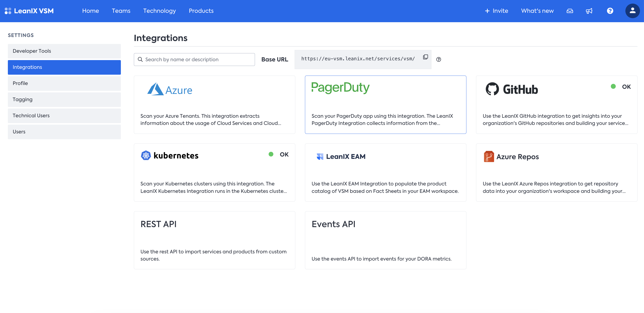The width and height of the screenshot is (644, 313).
Task: Open the What's new link
Action: (537, 11)
